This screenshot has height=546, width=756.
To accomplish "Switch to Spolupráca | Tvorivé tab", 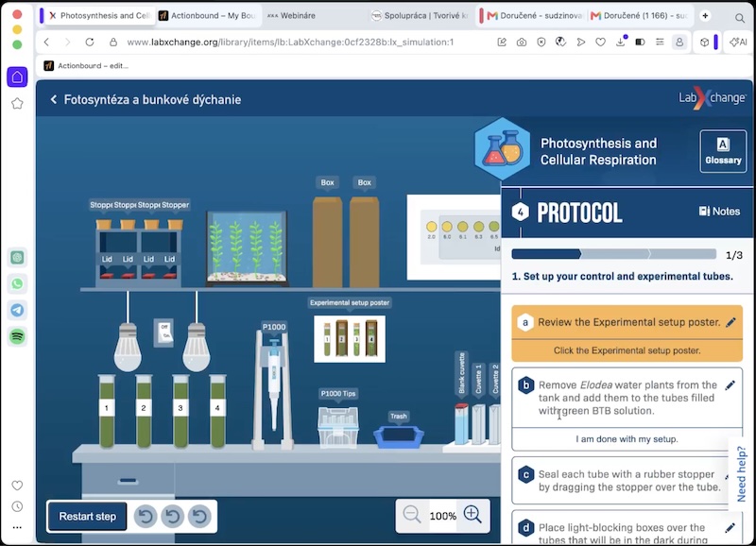I will point(421,15).
